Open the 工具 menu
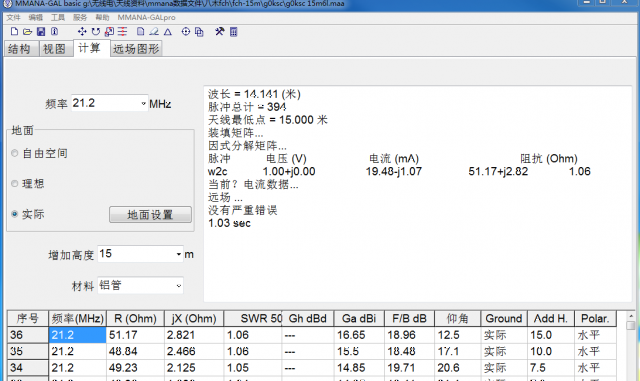640x381 pixels. tap(58, 17)
